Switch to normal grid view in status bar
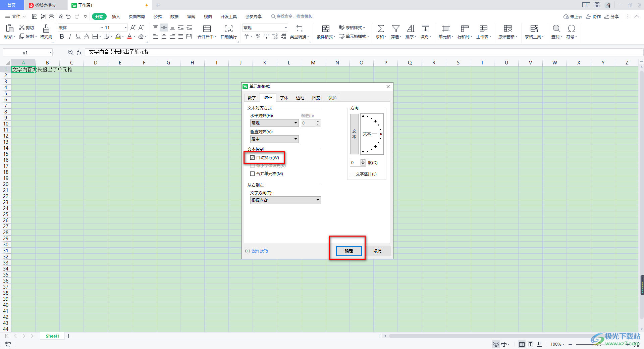 (x=522, y=344)
